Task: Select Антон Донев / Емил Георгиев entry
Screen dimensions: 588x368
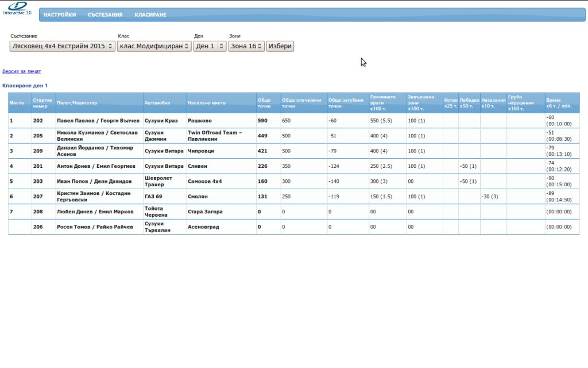Action: click(96, 166)
